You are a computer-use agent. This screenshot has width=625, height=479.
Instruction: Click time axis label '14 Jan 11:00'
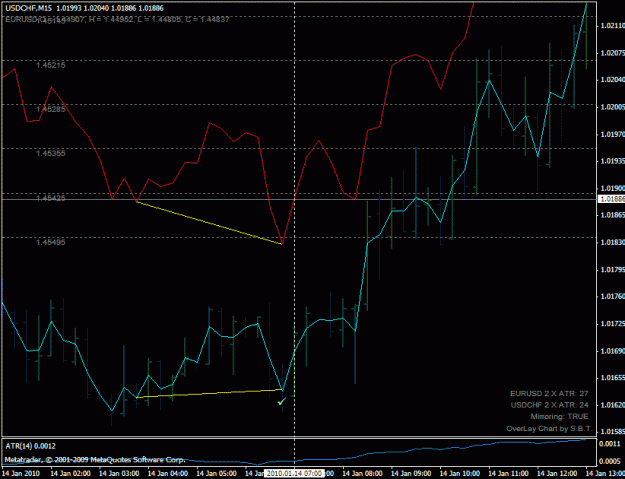click(x=509, y=473)
